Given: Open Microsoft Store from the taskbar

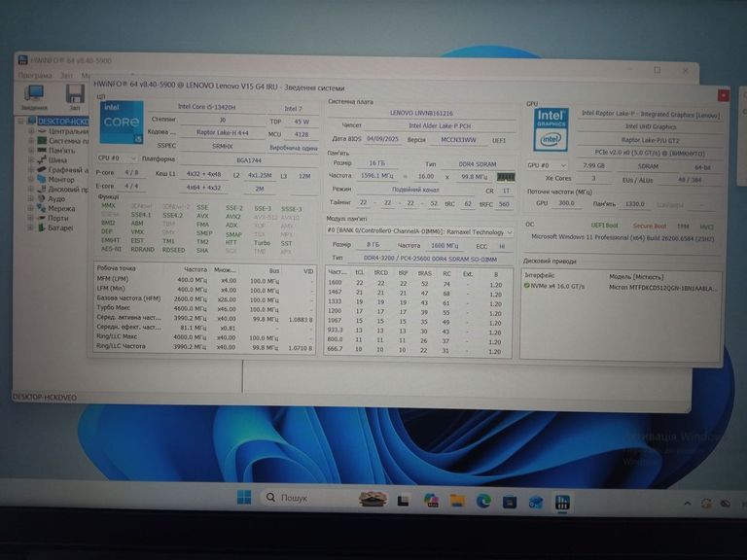Looking at the screenshot, I should (510, 502).
